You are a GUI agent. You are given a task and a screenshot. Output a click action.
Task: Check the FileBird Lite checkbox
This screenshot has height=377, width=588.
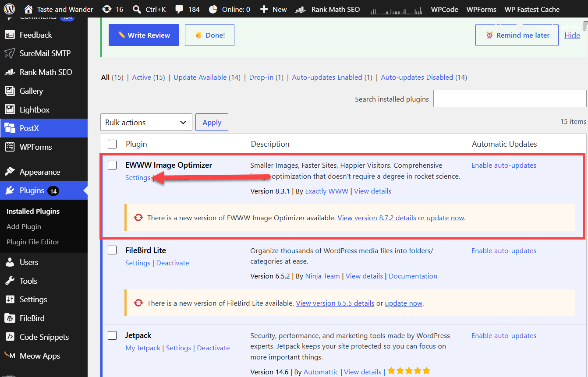(x=112, y=250)
